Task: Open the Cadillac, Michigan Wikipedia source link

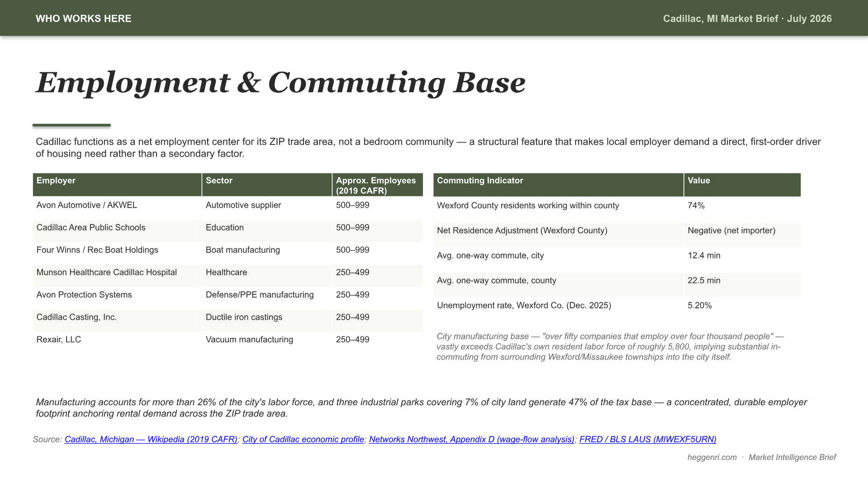Action: [x=151, y=439]
